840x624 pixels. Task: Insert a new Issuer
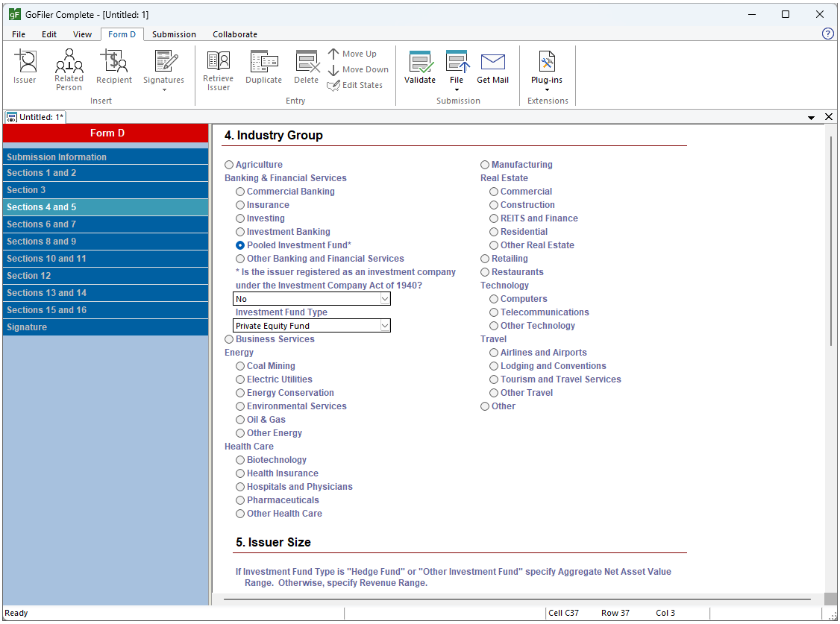click(x=25, y=67)
